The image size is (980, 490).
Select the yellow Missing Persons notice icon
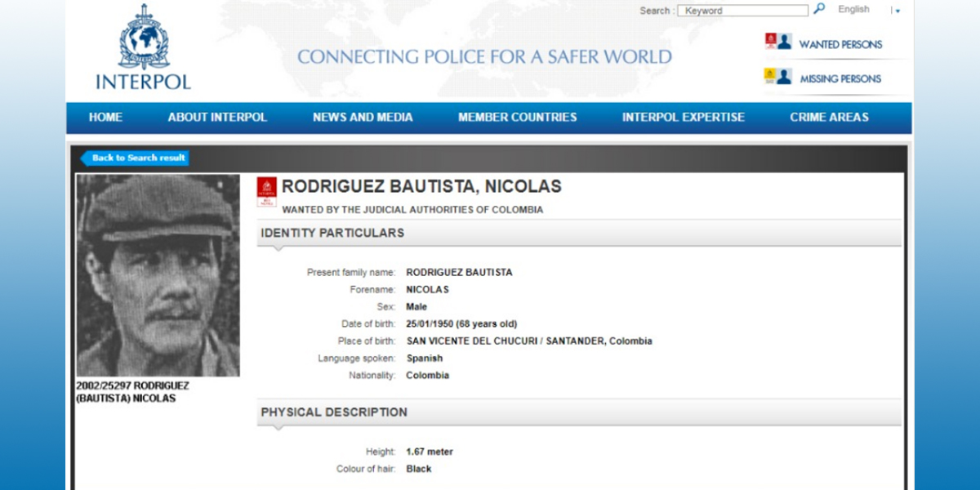point(768,75)
